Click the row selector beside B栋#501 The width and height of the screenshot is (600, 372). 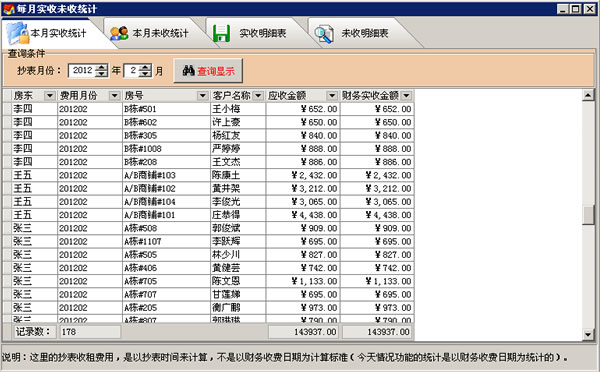[x=7, y=109]
